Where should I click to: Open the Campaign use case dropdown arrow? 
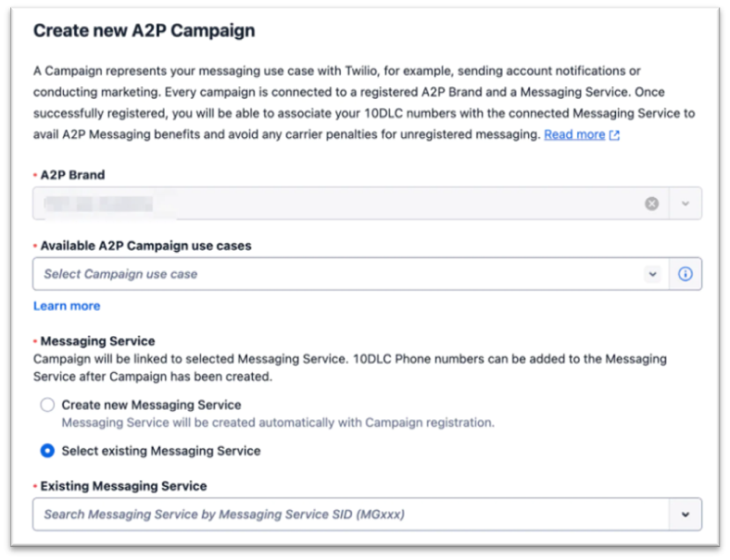tap(653, 274)
